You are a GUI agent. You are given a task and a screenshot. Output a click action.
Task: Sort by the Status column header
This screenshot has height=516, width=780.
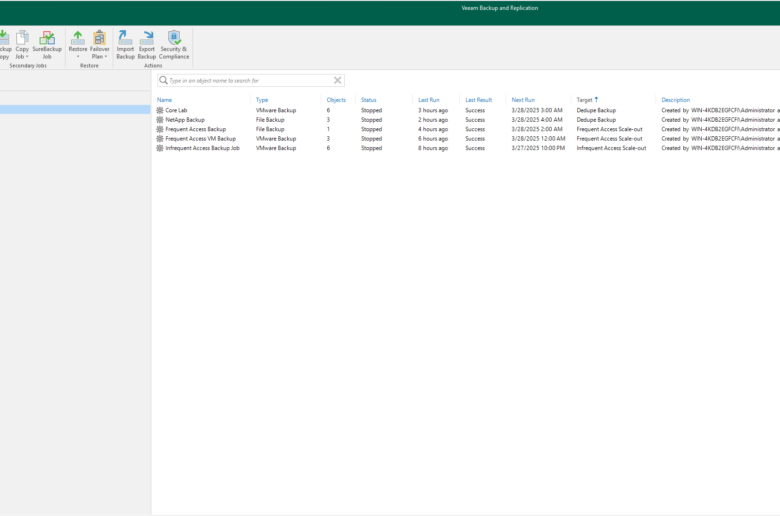tap(369, 100)
